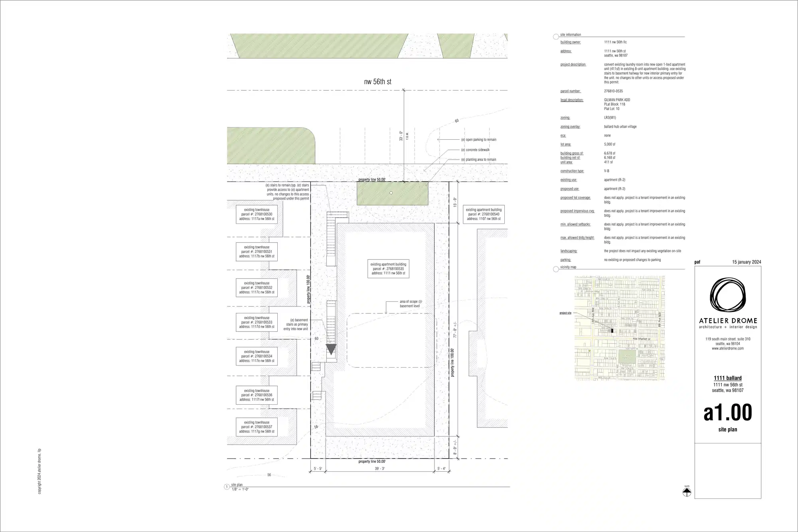This screenshot has height=532, width=798.
Task: Select the date '15 january 2024'
Action: 747,262
